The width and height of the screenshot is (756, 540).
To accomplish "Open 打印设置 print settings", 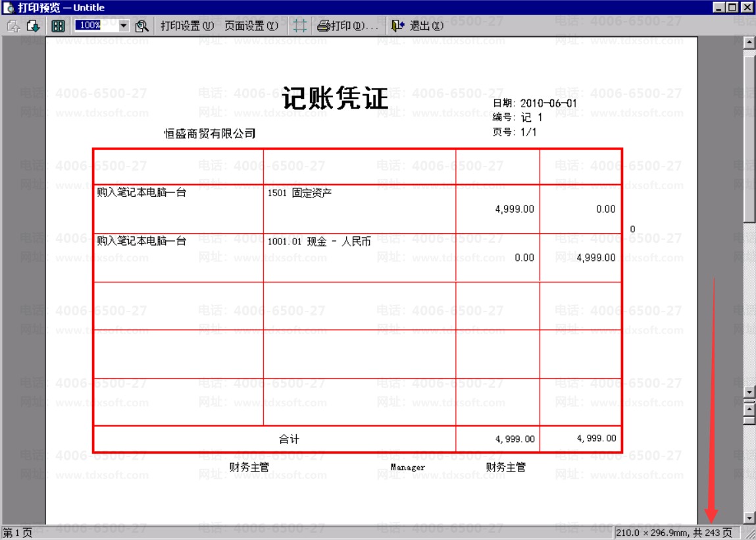I will coord(188,26).
